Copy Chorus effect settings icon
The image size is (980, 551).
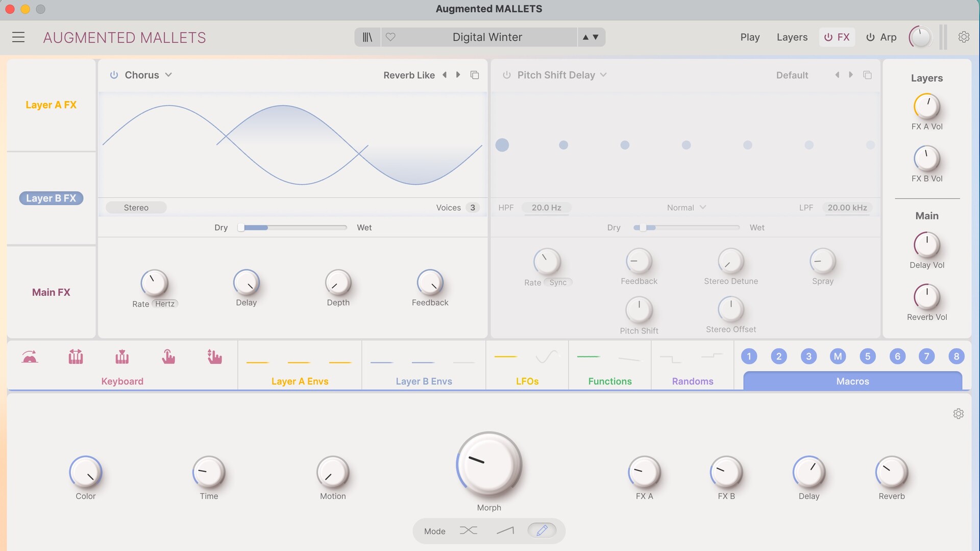point(475,75)
